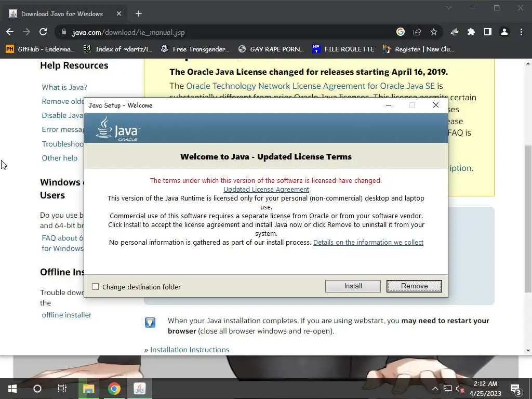Check Change destination folder box
Screen dimensions: 532x399
[96, 287]
